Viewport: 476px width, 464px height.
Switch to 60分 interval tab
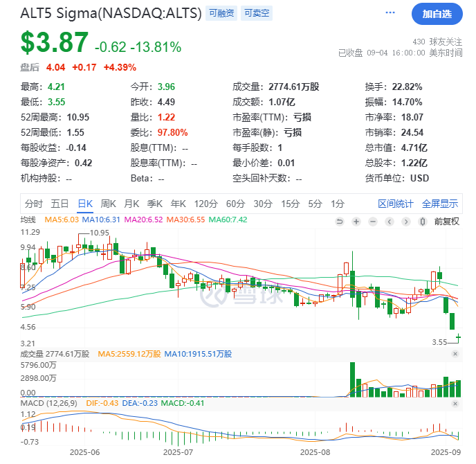(x=235, y=204)
